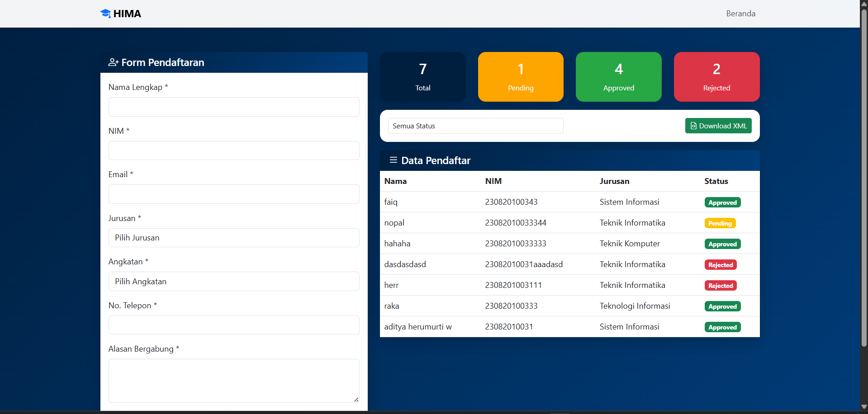Click the HIMA graduation cap logo icon

[105, 13]
